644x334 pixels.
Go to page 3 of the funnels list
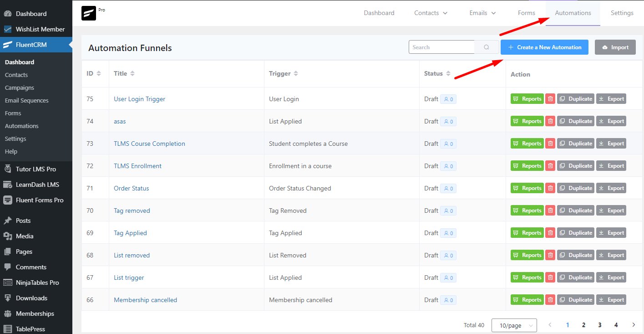599,324
